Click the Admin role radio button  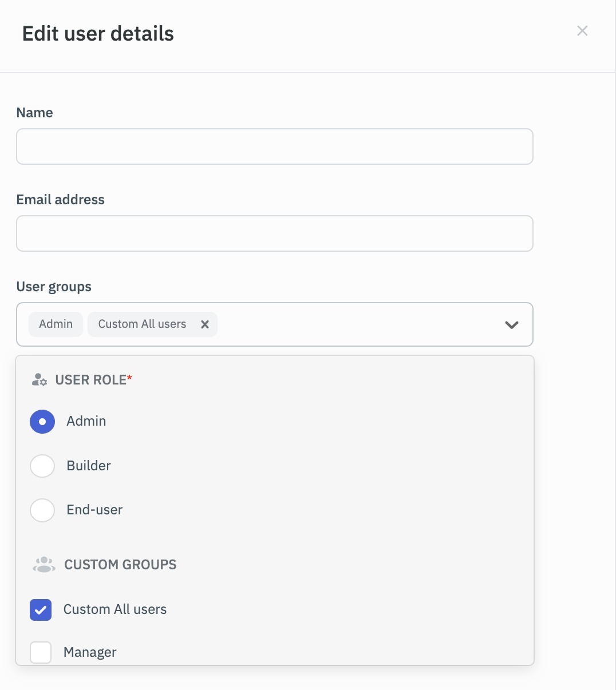click(42, 421)
